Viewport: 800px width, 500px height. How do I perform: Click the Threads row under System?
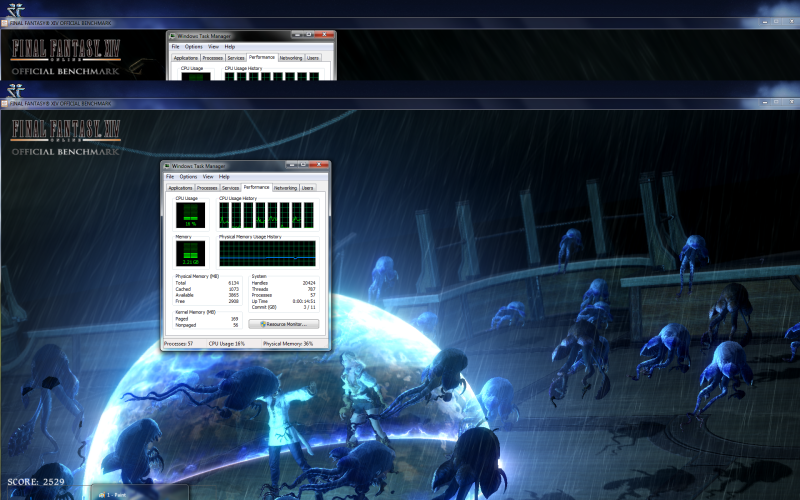(x=283, y=289)
